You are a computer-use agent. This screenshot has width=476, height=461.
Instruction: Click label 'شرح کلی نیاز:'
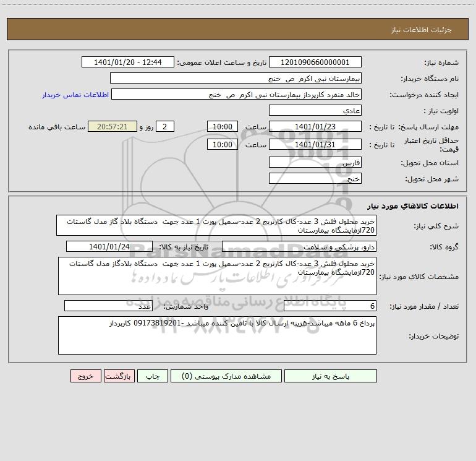(x=436, y=226)
